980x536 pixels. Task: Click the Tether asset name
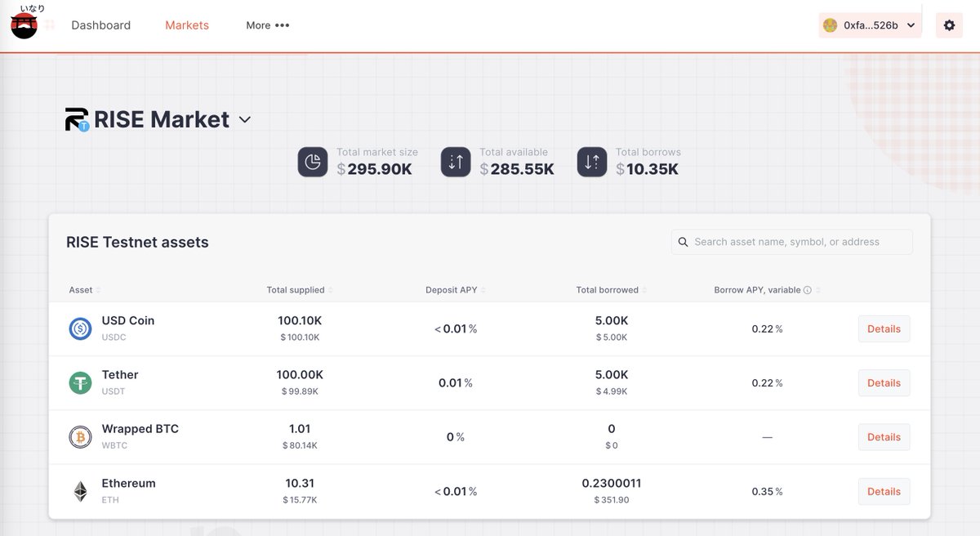pyautogui.click(x=120, y=374)
